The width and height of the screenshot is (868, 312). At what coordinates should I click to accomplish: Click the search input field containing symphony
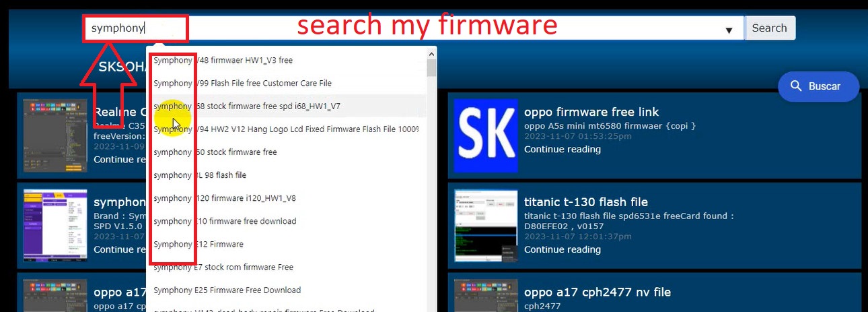(404, 28)
